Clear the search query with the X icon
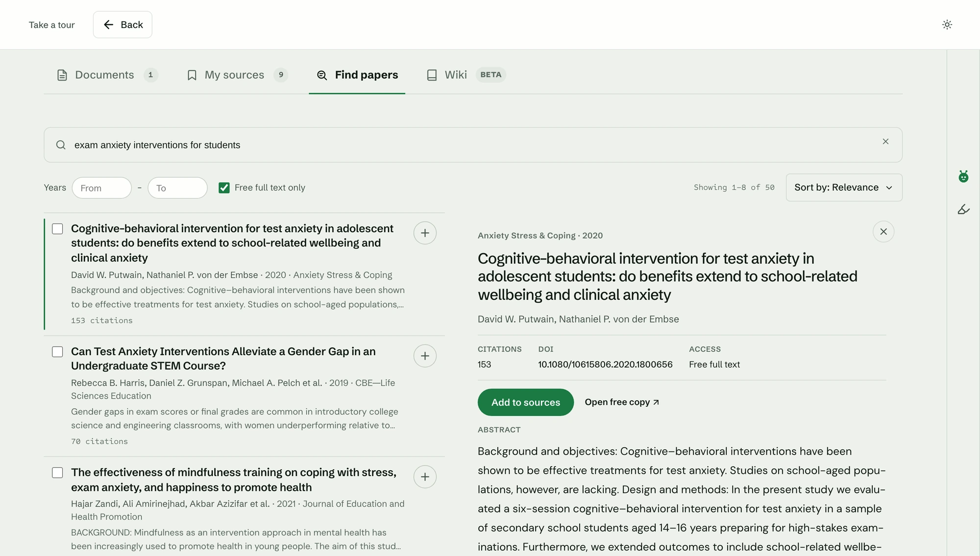This screenshot has height=556, width=980. coord(885,142)
